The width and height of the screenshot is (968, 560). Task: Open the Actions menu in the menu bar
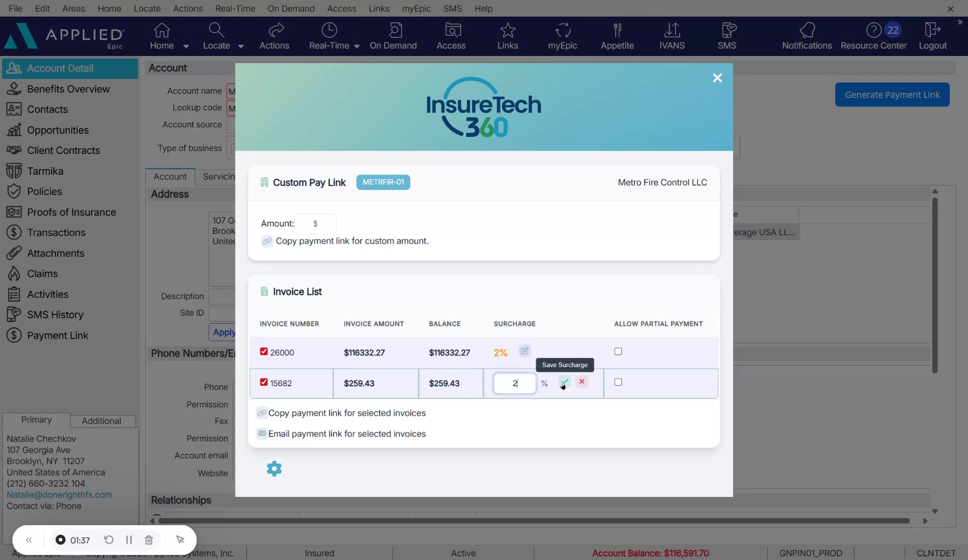tap(188, 8)
